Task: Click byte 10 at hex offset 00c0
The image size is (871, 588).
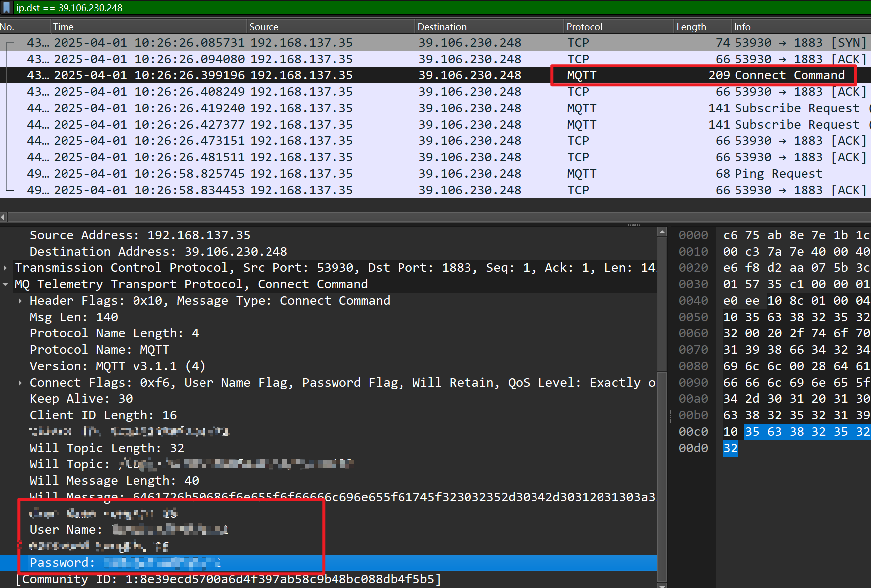Action: 730,432
